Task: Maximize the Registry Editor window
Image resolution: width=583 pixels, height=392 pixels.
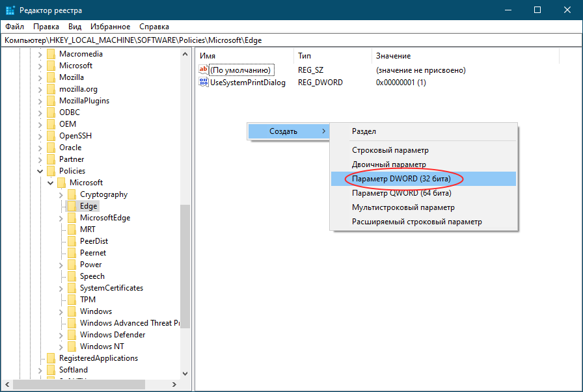Action: tap(537, 10)
